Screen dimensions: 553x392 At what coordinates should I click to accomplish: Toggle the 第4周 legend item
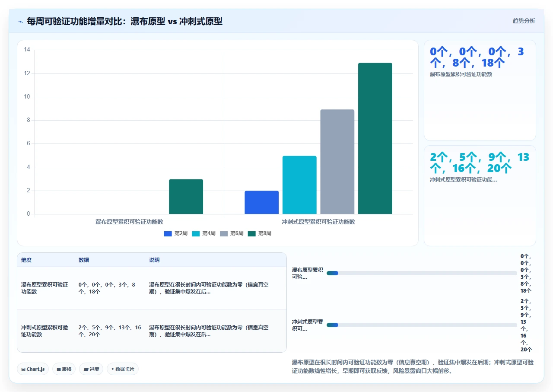click(x=203, y=233)
